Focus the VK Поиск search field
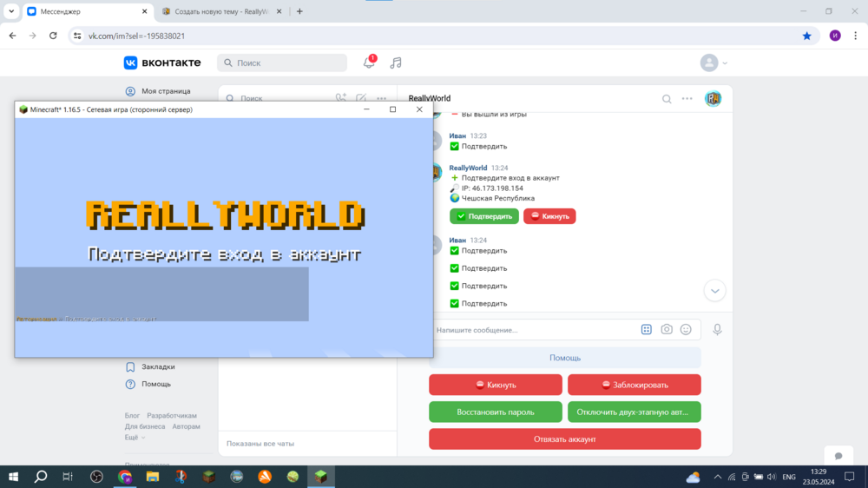The width and height of the screenshot is (868, 488). point(282,63)
